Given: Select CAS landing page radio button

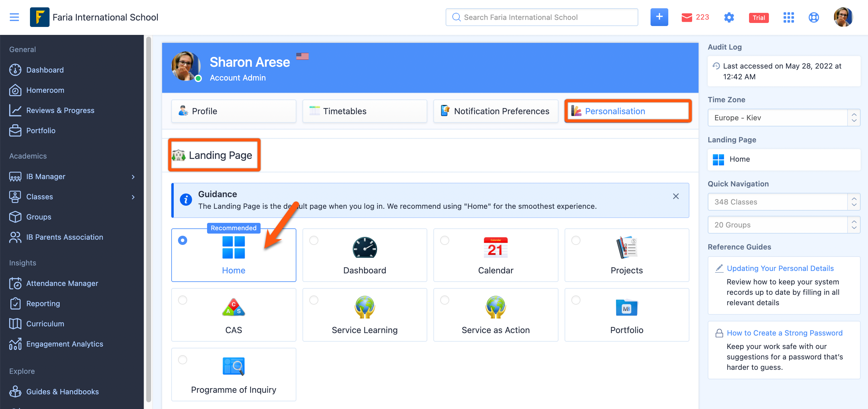Looking at the screenshot, I should click(x=183, y=300).
